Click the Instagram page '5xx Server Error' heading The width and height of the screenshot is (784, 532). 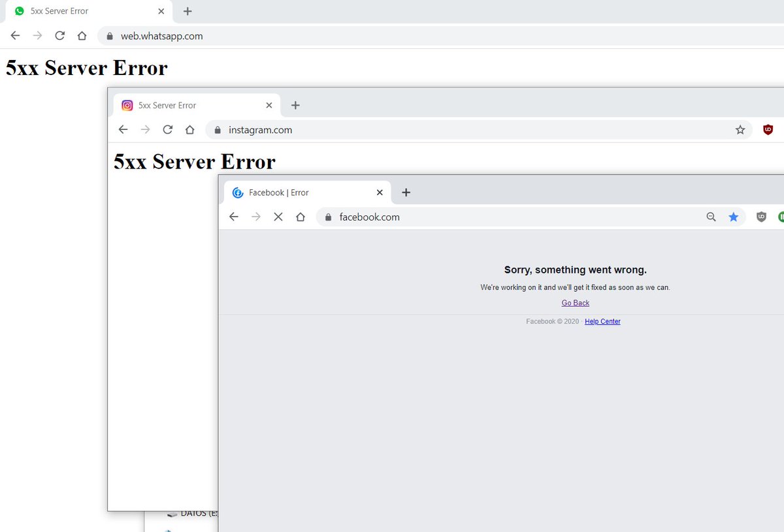point(195,161)
